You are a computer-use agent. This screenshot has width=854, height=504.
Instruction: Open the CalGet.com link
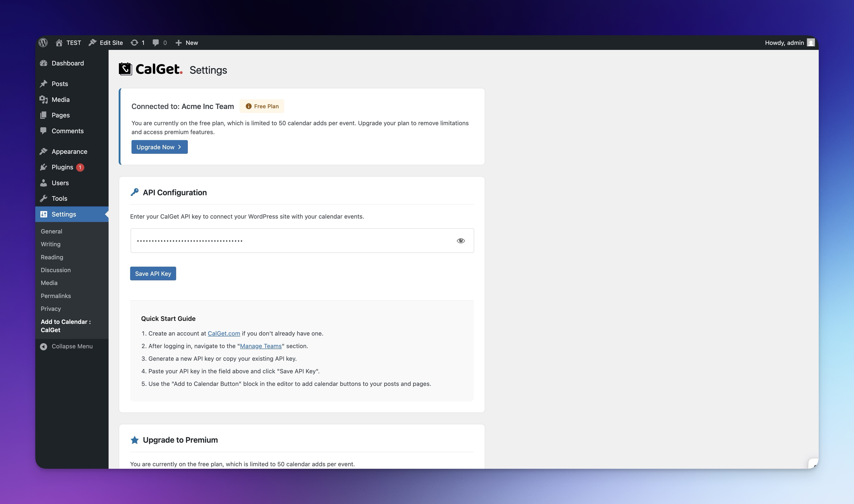[x=224, y=333]
